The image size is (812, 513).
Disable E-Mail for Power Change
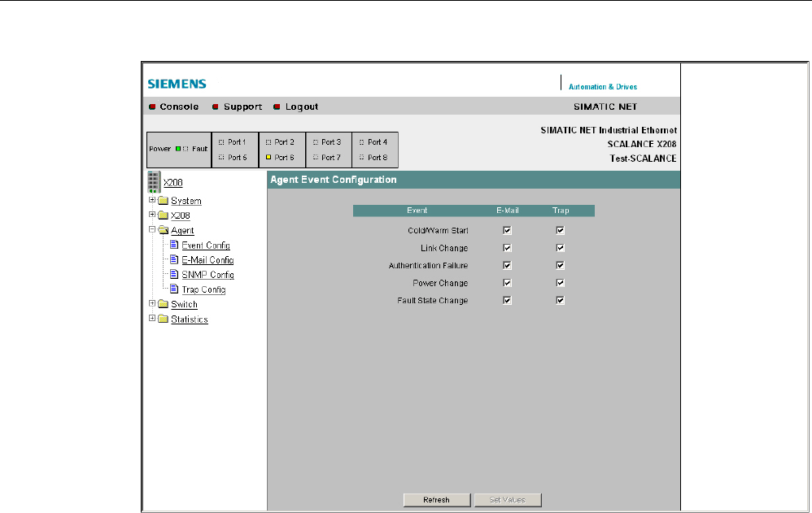coord(507,283)
